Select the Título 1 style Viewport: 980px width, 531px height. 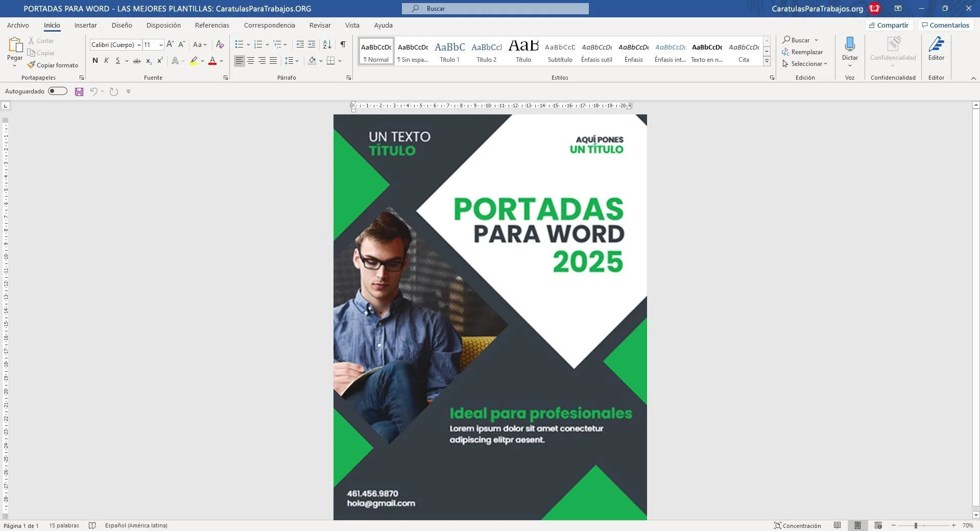tap(449, 51)
